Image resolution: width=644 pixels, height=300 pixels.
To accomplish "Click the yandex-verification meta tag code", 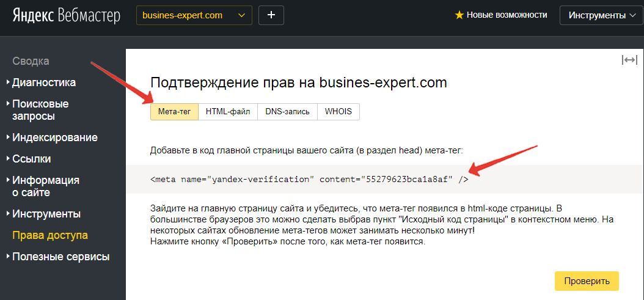I will (x=309, y=180).
